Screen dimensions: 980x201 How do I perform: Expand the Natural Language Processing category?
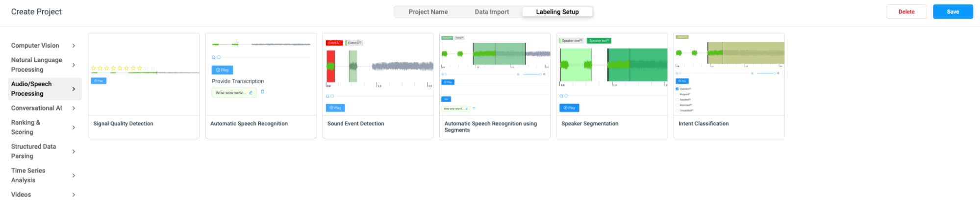pyautogui.click(x=42, y=65)
